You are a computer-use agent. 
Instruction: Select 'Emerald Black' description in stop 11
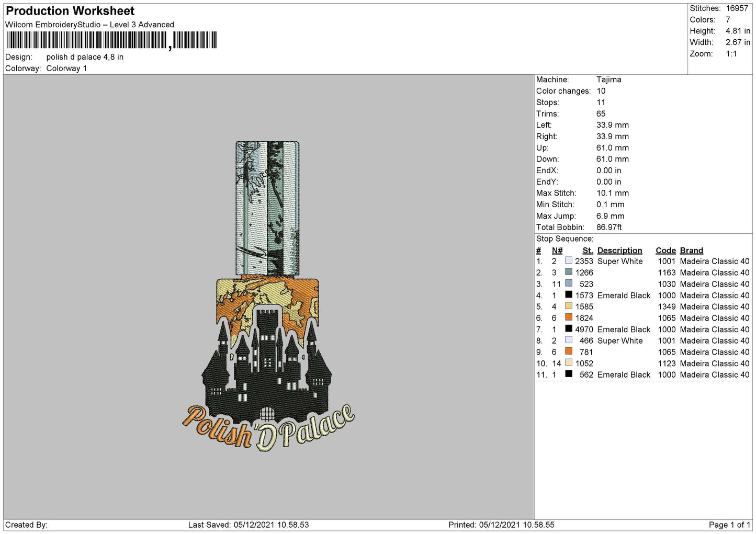click(624, 375)
